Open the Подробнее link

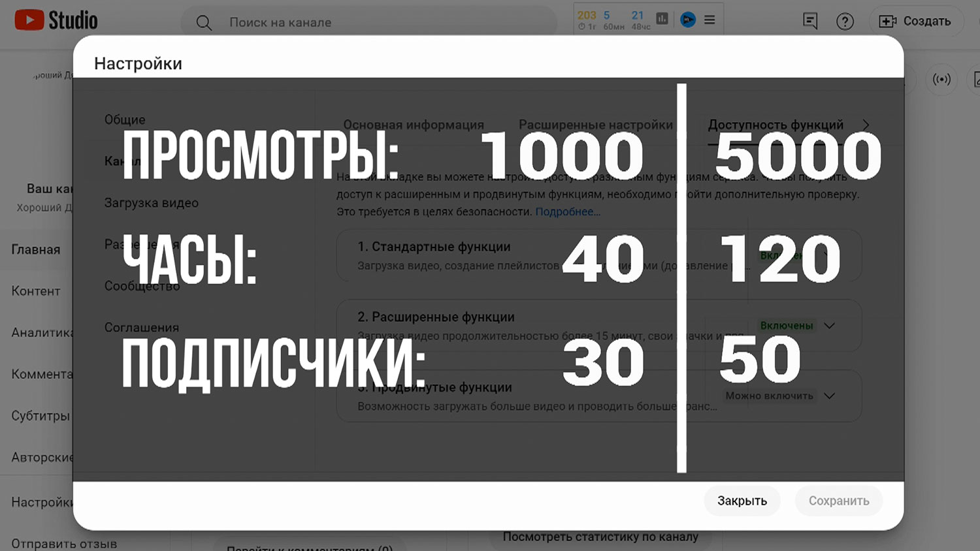tap(567, 212)
